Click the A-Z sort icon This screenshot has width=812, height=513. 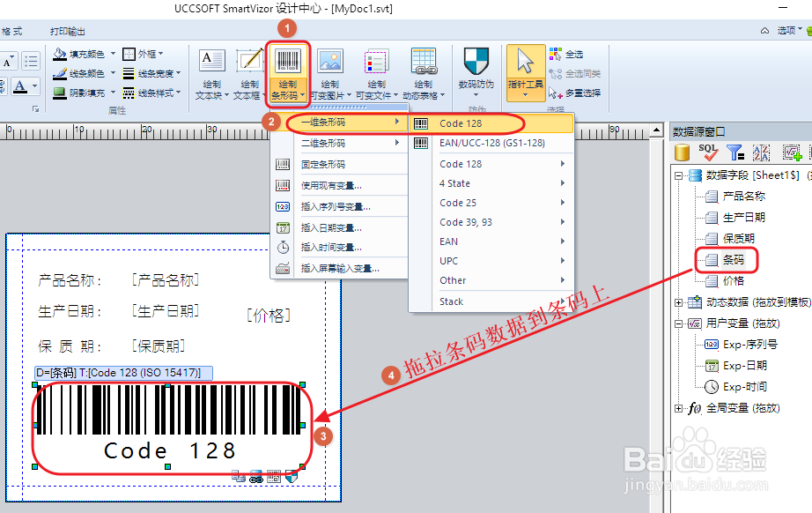click(x=761, y=152)
